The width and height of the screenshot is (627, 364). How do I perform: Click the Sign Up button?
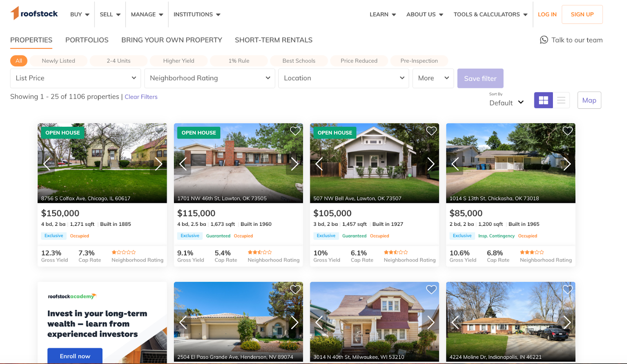[x=582, y=14]
